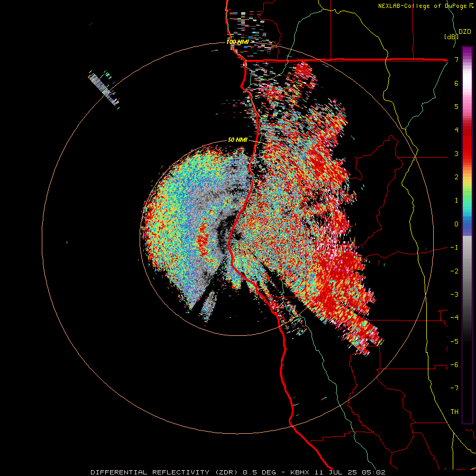This screenshot has width=476, height=476.
Task: Click the [dB] units label
Action: coord(451,36)
